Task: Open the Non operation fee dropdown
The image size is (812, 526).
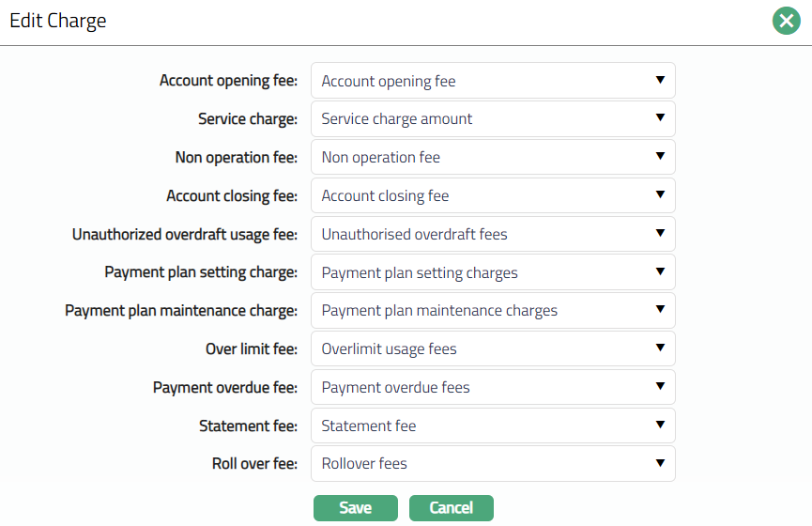Action: [493, 158]
